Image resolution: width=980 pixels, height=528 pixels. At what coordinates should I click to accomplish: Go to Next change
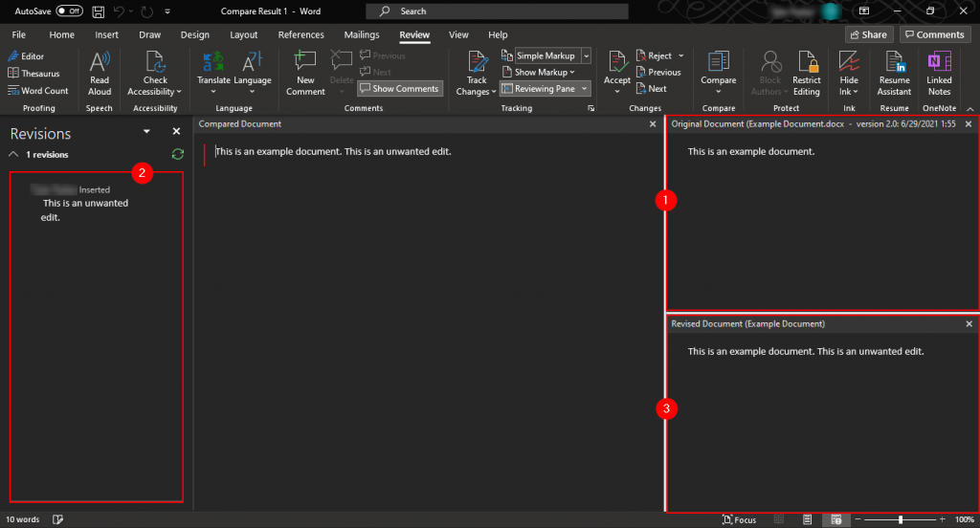(x=651, y=89)
